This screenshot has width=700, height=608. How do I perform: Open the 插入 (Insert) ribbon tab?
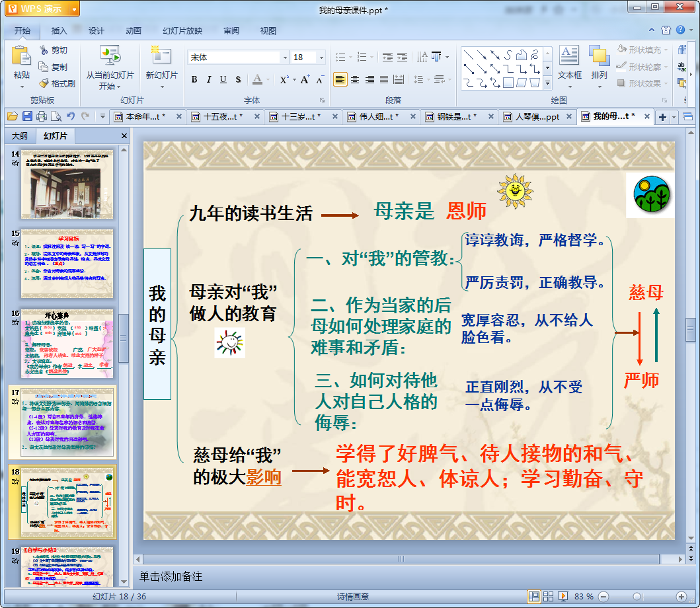pos(59,31)
